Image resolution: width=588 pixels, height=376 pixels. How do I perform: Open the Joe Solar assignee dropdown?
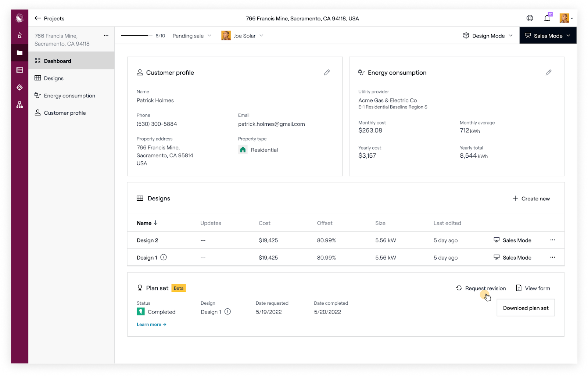(243, 36)
